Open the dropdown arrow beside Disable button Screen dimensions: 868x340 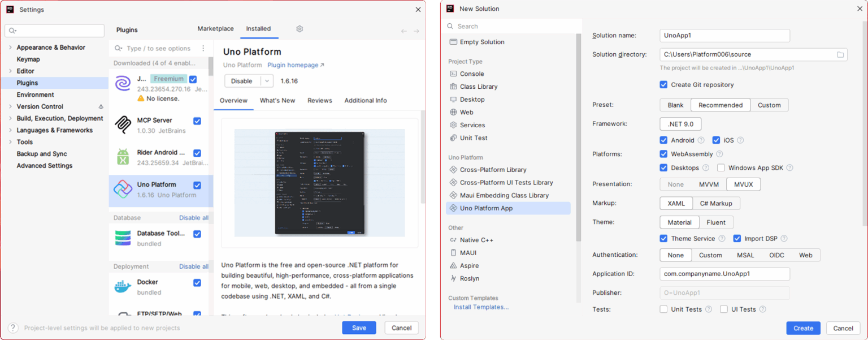click(266, 81)
